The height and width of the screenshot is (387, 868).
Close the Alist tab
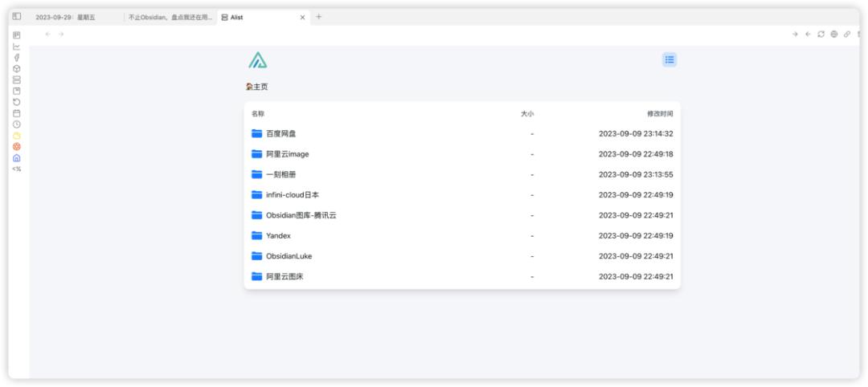point(302,17)
